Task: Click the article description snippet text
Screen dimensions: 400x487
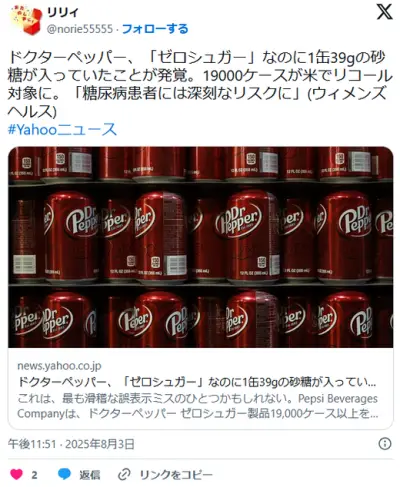Action: [x=197, y=406]
